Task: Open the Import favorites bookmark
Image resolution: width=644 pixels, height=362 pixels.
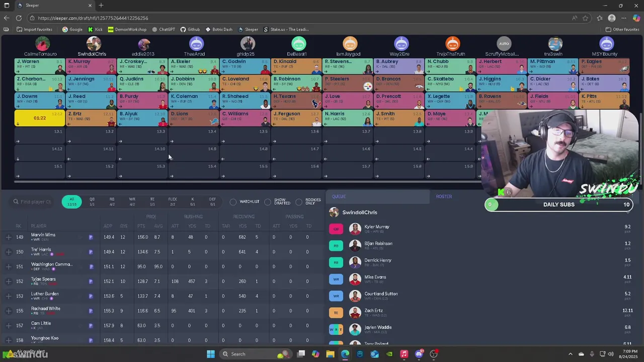Action: (x=34, y=29)
